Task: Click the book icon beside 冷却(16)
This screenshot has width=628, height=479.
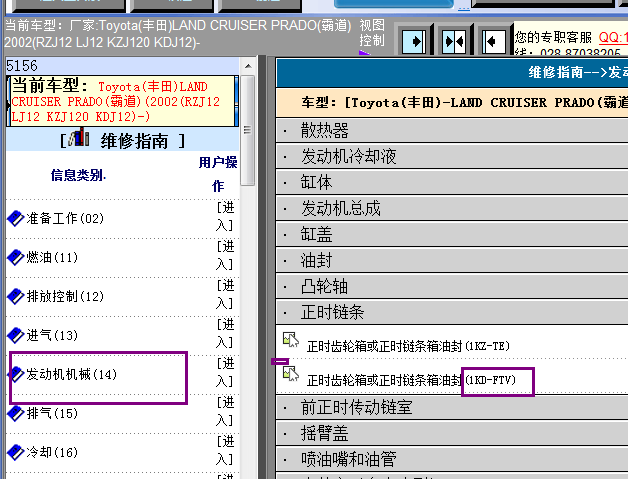Action: click(16, 452)
